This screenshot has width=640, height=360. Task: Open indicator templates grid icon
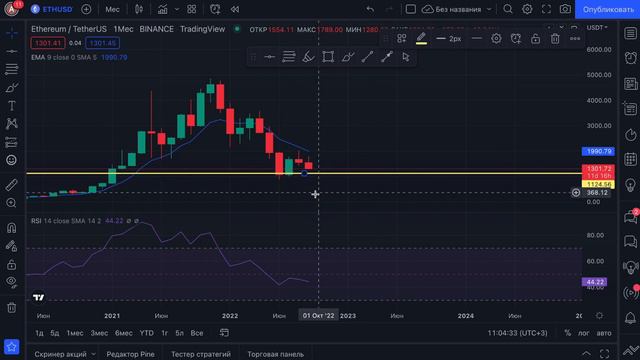(191, 9)
